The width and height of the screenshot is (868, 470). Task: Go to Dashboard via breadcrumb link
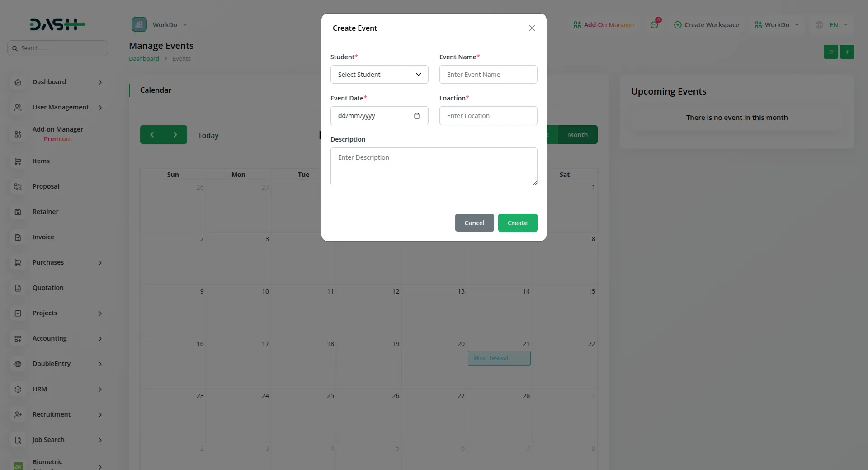tap(144, 59)
